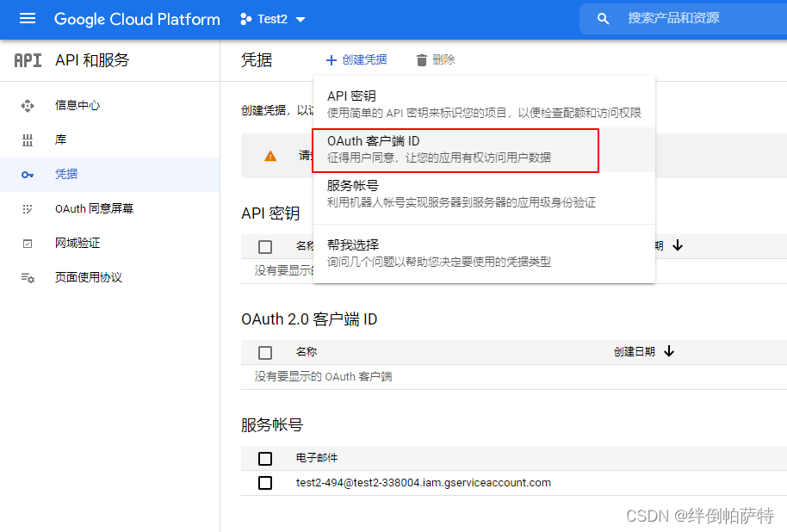Click the 服务帐号 section heading
787x532 pixels.
tap(272, 425)
